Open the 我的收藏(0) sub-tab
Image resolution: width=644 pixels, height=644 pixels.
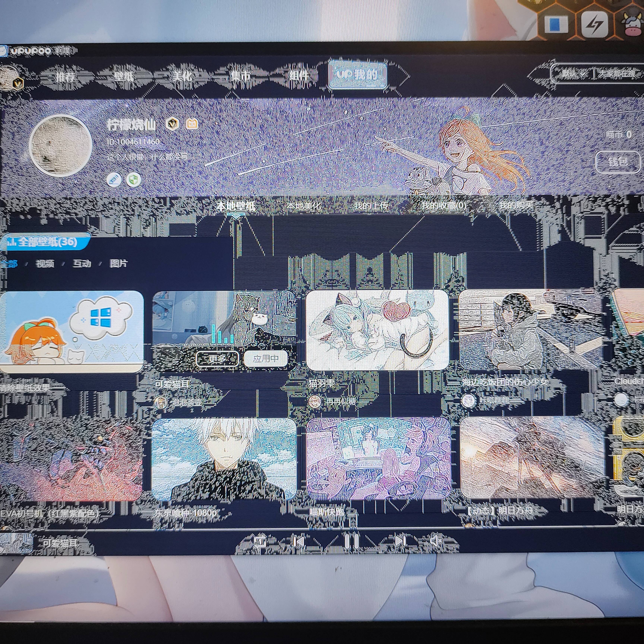444,206
